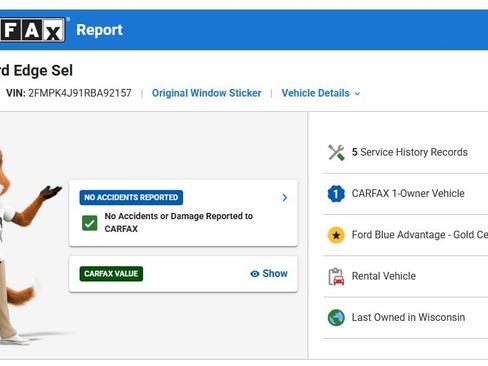
Task: Open the Original Window Sticker link
Action: click(206, 93)
